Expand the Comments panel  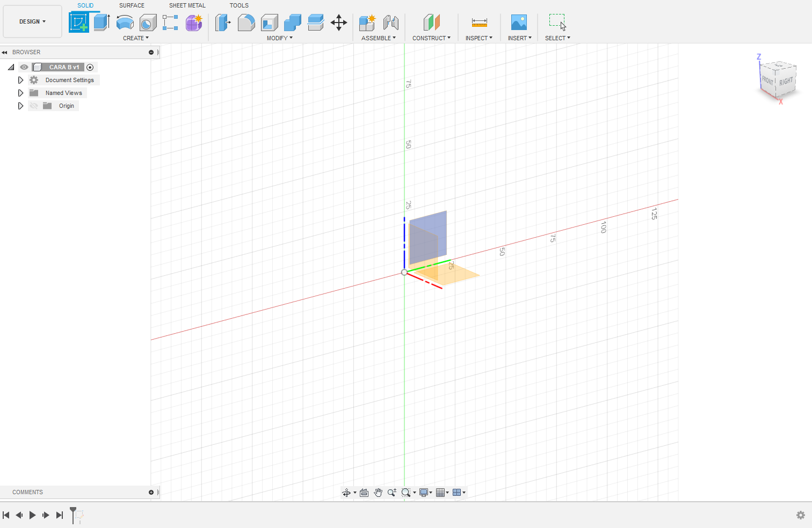151,492
